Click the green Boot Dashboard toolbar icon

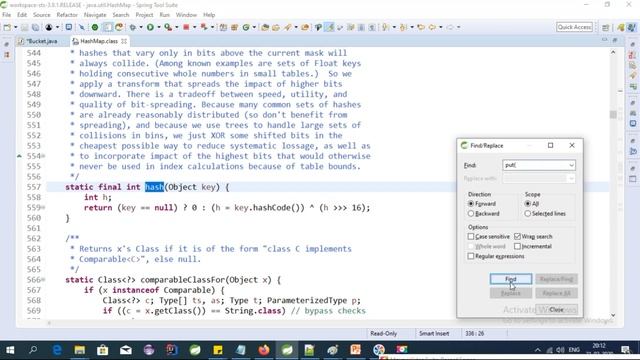(95, 27)
